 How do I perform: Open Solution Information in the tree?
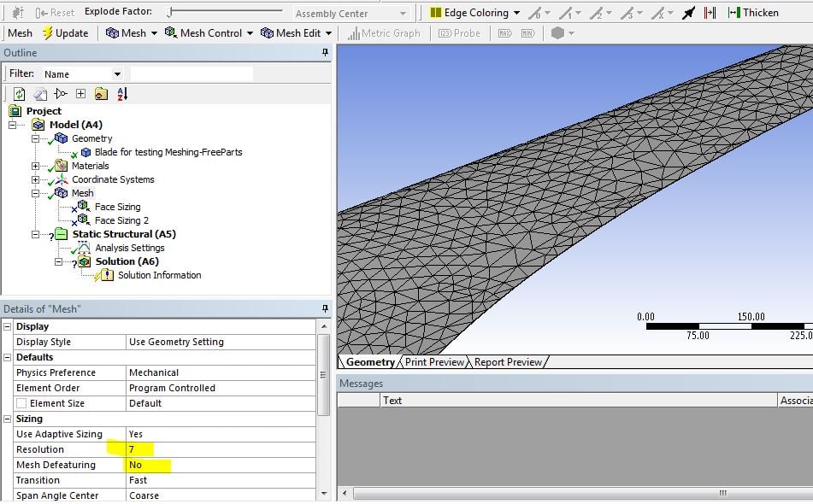click(x=159, y=275)
